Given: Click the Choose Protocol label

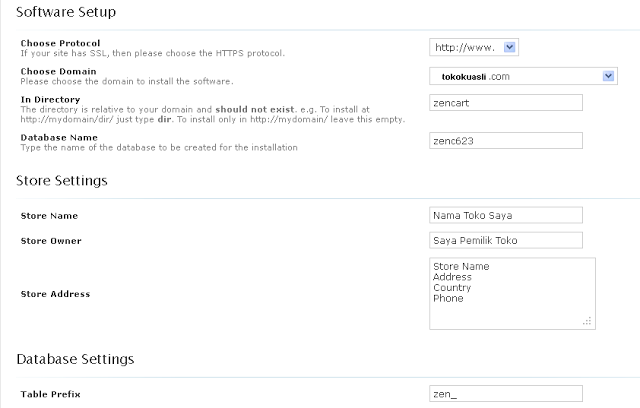Looking at the screenshot, I should [58, 43].
